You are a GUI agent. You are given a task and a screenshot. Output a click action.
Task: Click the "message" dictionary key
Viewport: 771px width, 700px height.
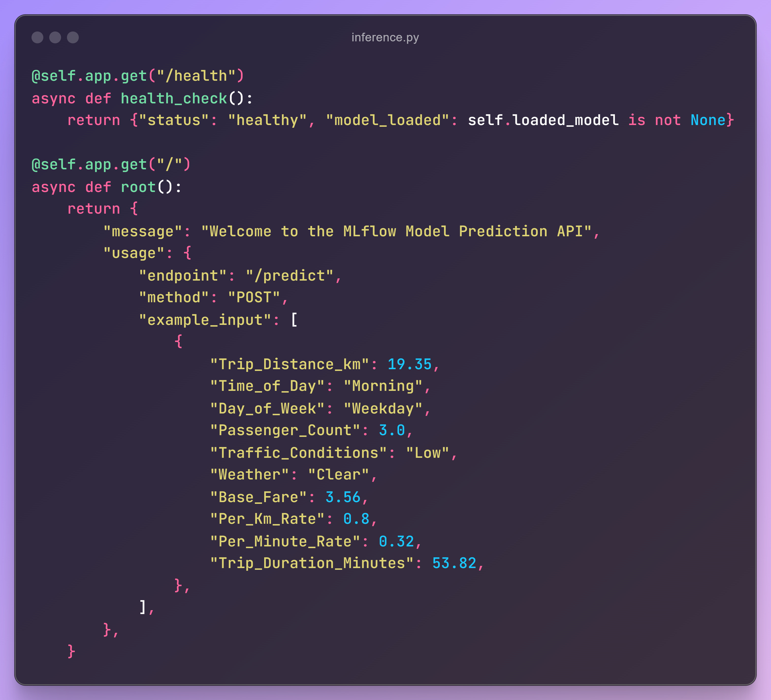click(143, 232)
